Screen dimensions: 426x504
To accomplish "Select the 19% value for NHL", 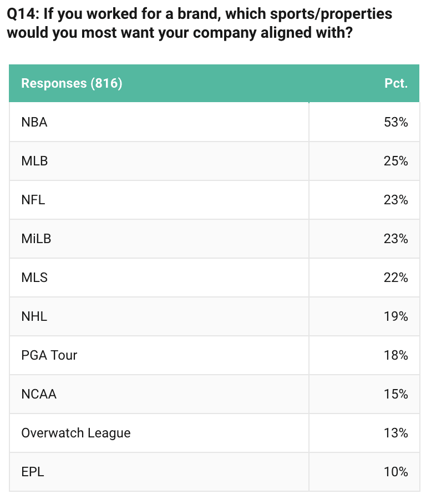I will (396, 316).
